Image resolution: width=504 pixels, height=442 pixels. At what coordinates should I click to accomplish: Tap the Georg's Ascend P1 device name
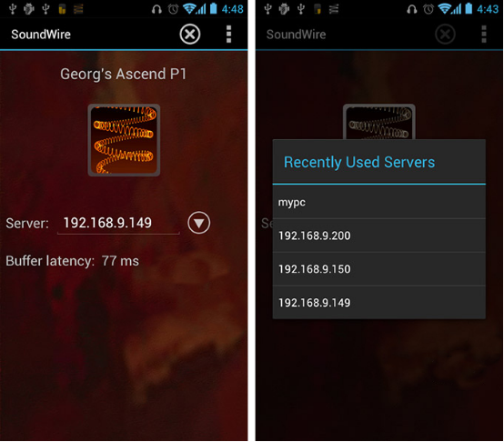[124, 74]
